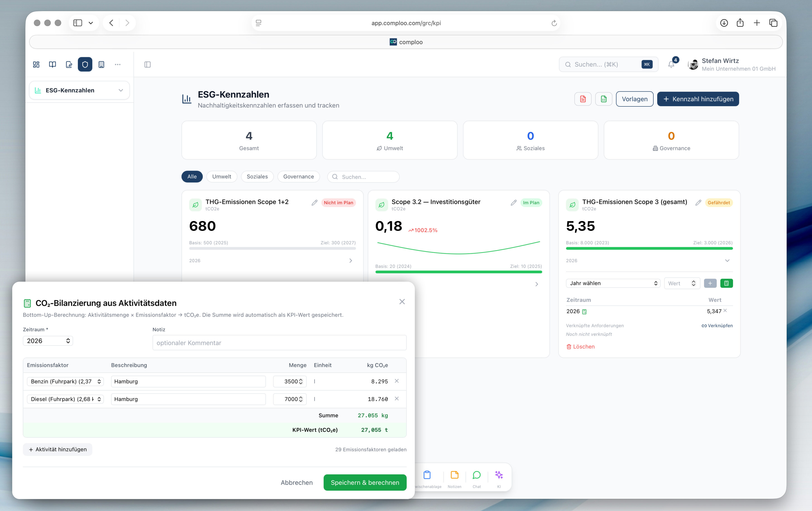Open green CO₂ calculator button in Scope 3 card
This screenshot has height=511, width=812.
(x=726, y=283)
